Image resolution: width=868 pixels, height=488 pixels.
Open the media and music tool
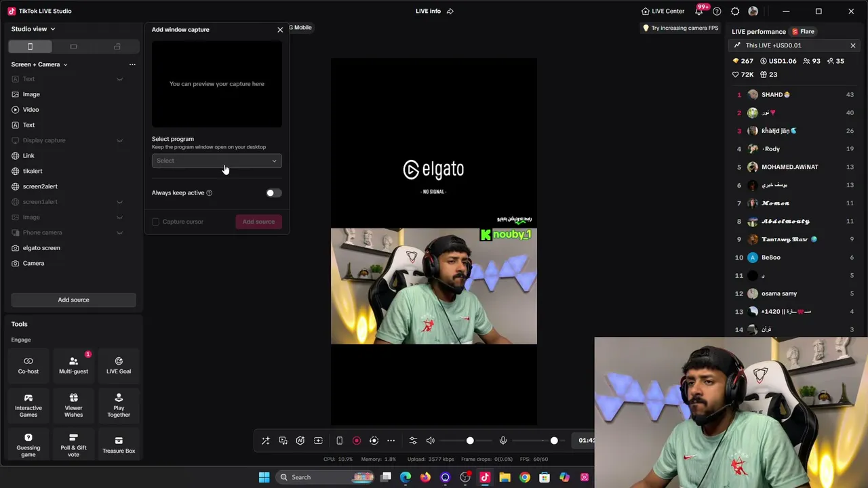[x=283, y=441]
